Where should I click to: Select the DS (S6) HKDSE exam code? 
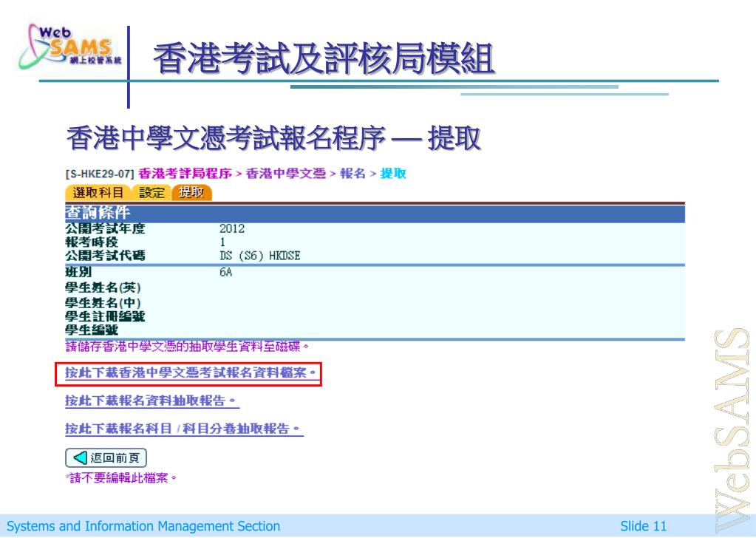tap(260, 256)
